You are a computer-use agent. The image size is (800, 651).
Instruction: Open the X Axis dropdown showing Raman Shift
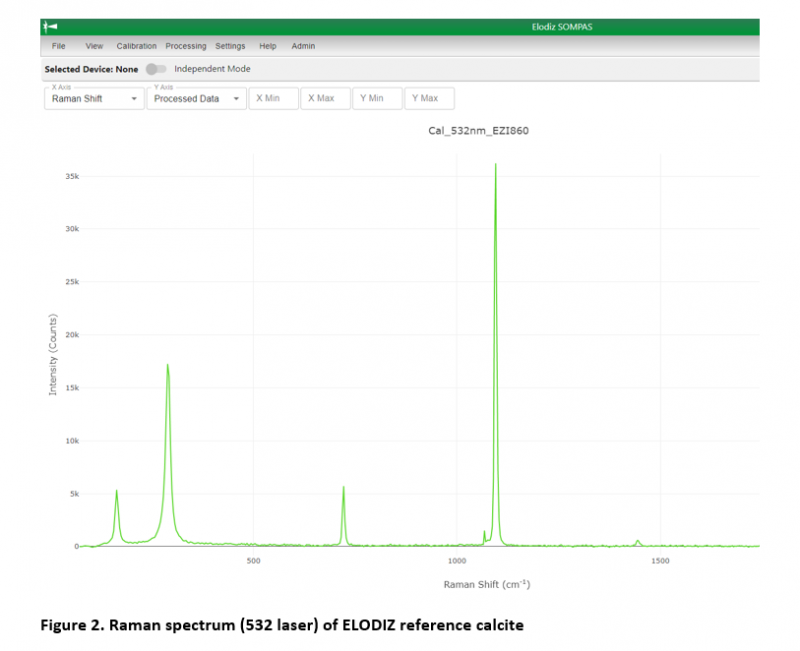[x=93, y=98]
